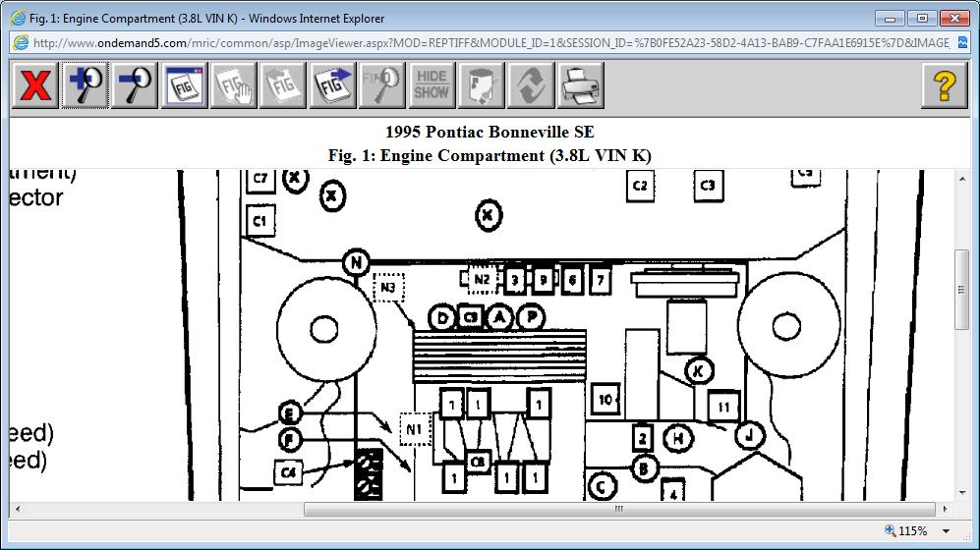The image size is (980, 550).
Task: Click the N3 dashed box in diagram
Action: [x=388, y=287]
